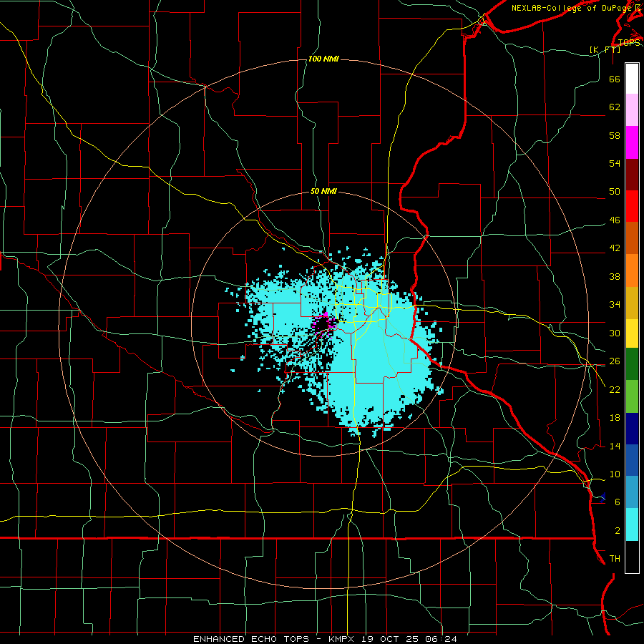Viewport: 644px width, 644px height.
Task: Click the light pink legend swatch
Action: coord(632,109)
